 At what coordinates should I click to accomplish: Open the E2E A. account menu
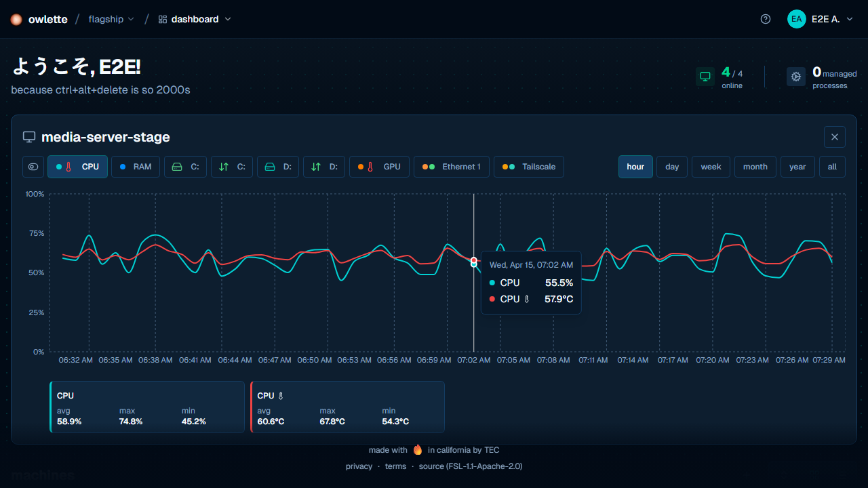(x=820, y=19)
